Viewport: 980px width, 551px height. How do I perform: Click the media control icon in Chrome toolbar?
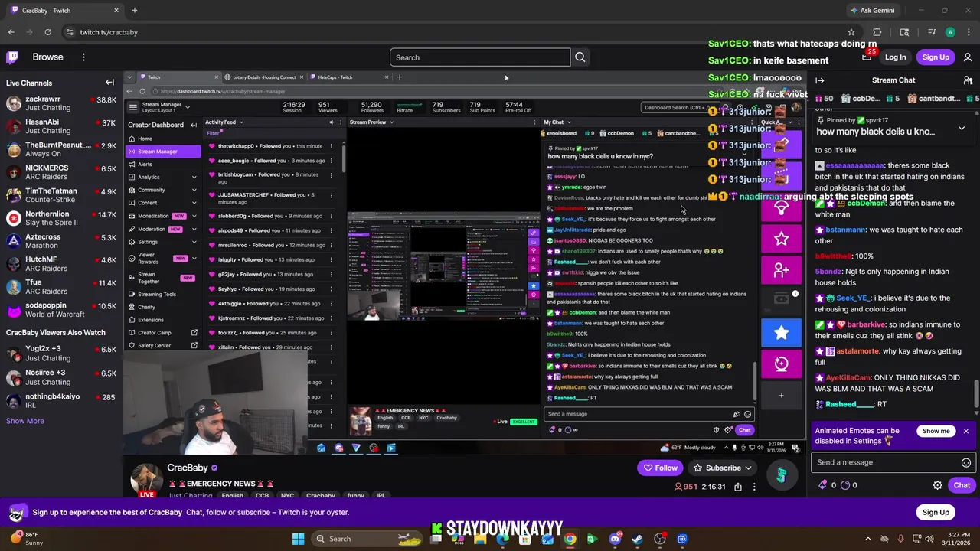tap(932, 32)
